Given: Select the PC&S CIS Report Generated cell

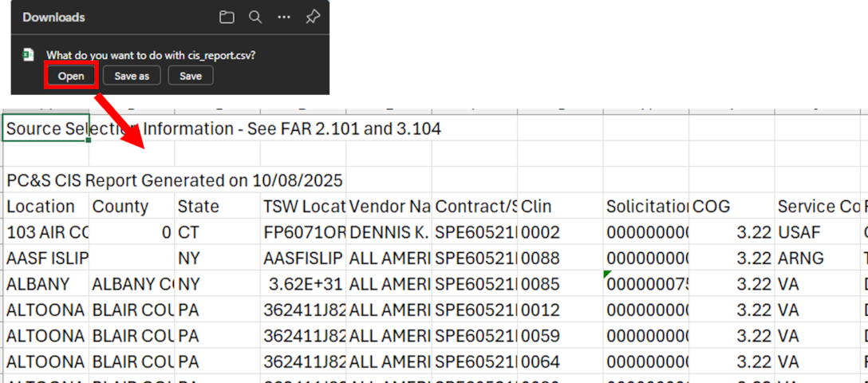Looking at the screenshot, I should [45, 180].
